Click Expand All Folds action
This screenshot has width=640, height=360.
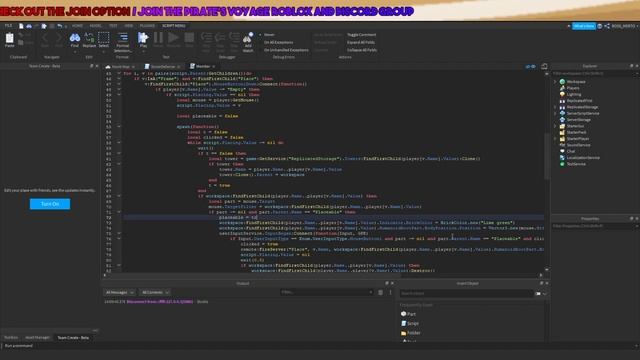[361, 42]
